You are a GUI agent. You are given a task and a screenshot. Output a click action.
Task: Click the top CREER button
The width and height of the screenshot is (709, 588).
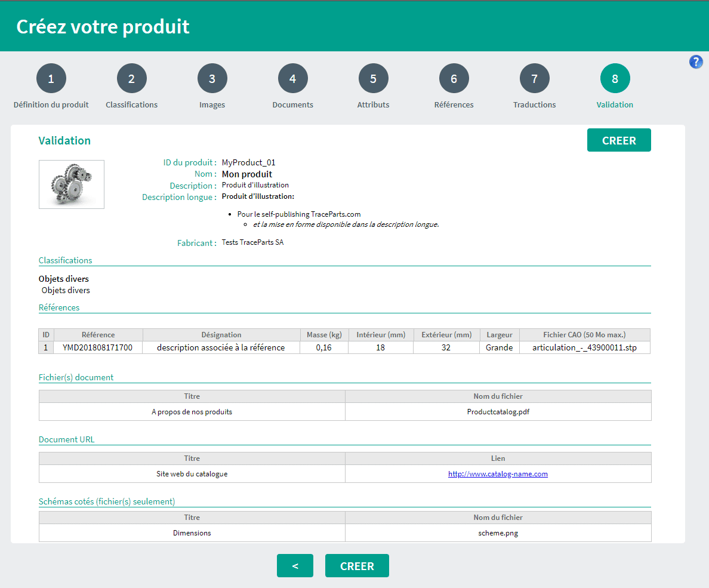(x=619, y=140)
